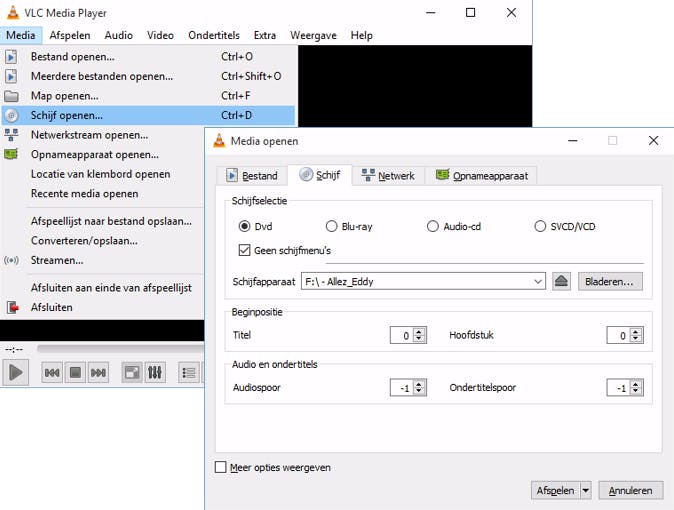Select the Audio-cd radio button
This screenshot has width=674, height=510.
[x=433, y=226]
